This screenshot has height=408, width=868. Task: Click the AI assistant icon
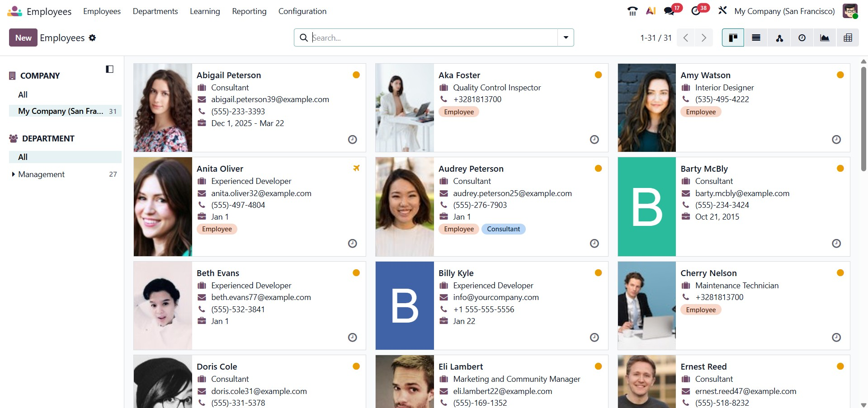pos(651,11)
